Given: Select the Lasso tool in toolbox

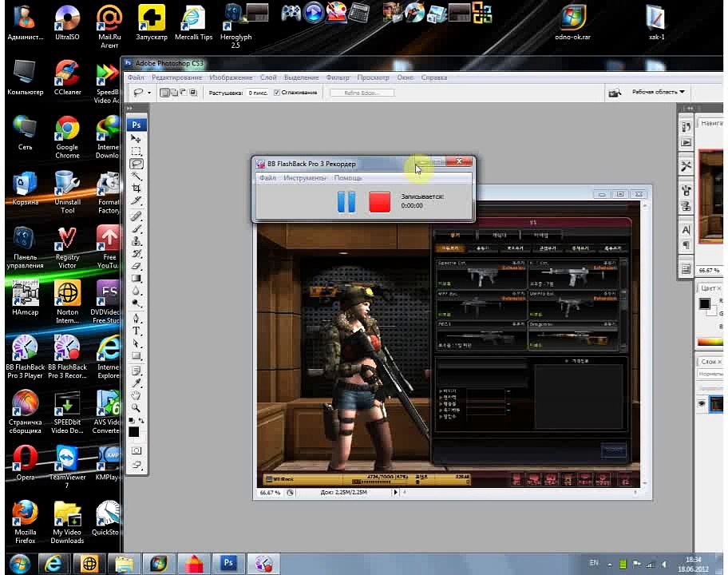Looking at the screenshot, I should coord(136,164).
